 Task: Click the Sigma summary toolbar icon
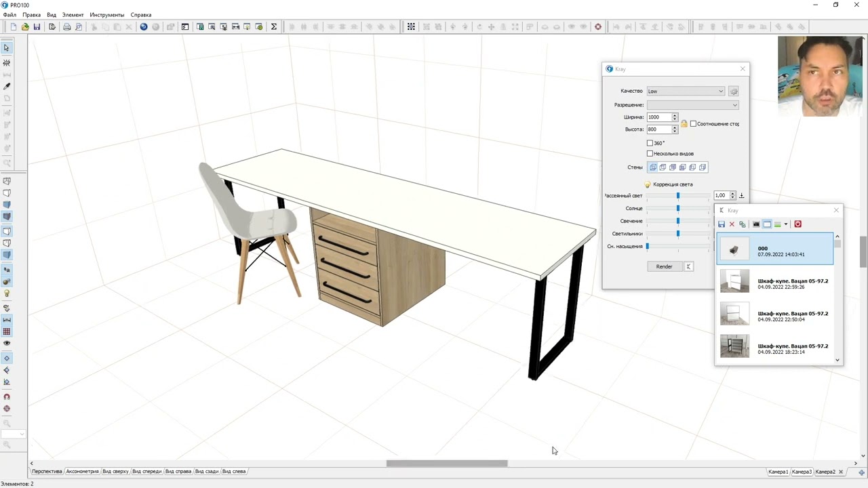[274, 27]
